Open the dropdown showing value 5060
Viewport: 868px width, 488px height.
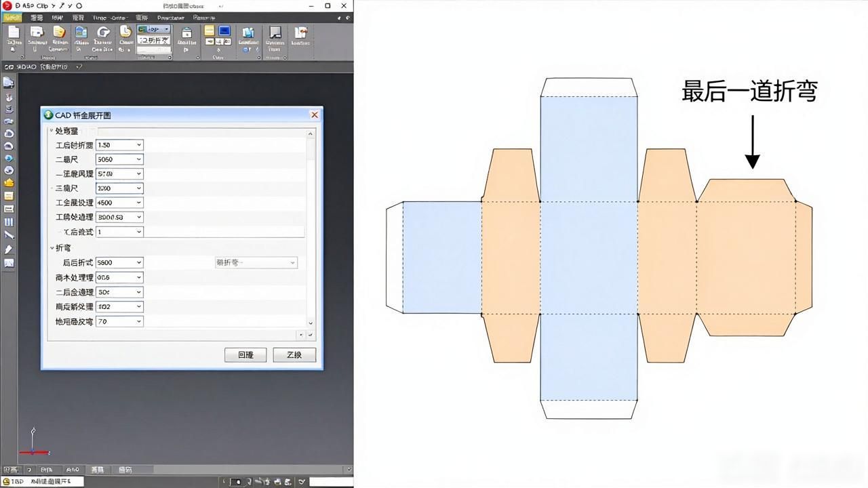[x=119, y=159]
